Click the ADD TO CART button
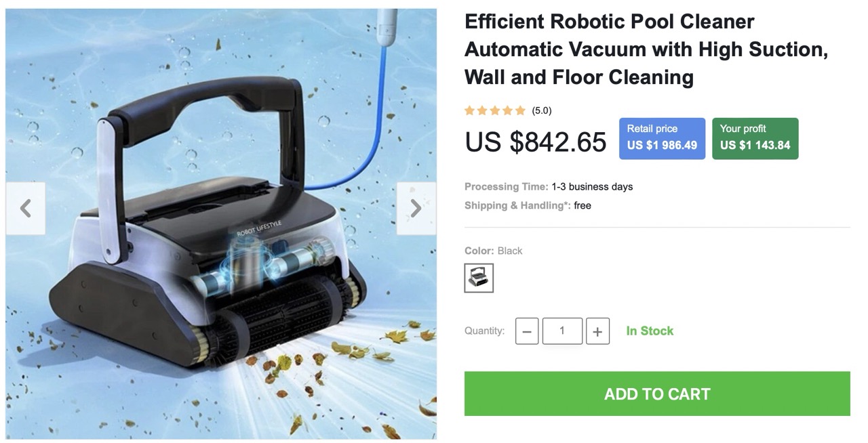The image size is (868, 443). click(x=657, y=394)
